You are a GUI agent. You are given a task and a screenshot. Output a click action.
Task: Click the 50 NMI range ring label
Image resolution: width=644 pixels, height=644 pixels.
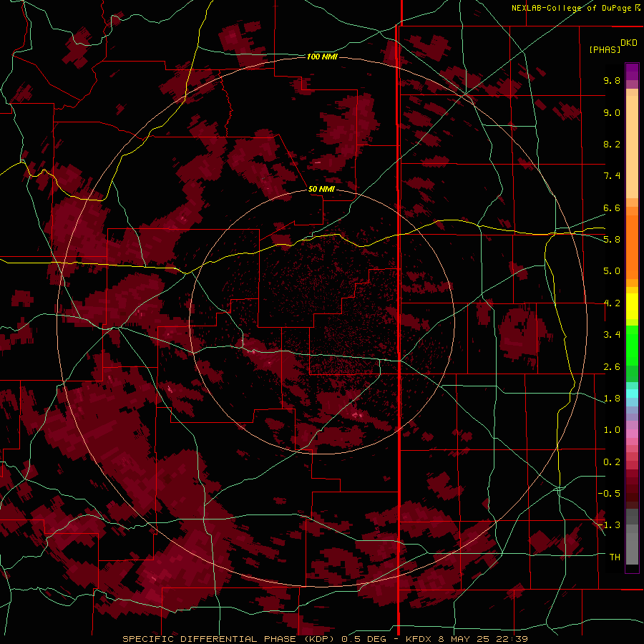coord(321,190)
